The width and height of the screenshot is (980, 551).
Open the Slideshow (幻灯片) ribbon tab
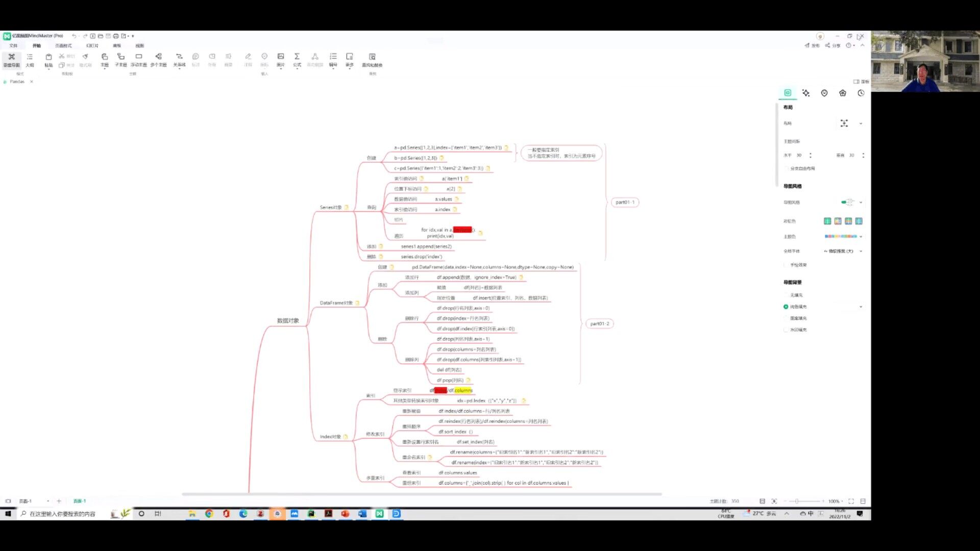point(92,46)
